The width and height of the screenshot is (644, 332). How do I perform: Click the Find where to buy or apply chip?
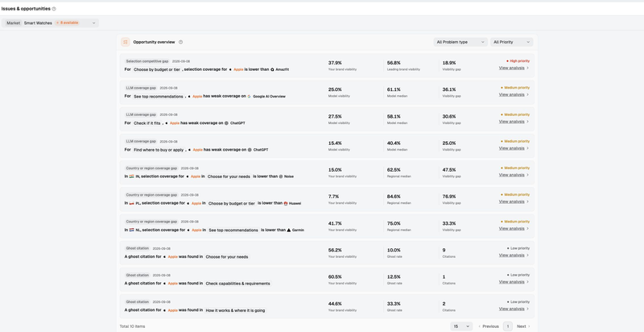tap(159, 150)
